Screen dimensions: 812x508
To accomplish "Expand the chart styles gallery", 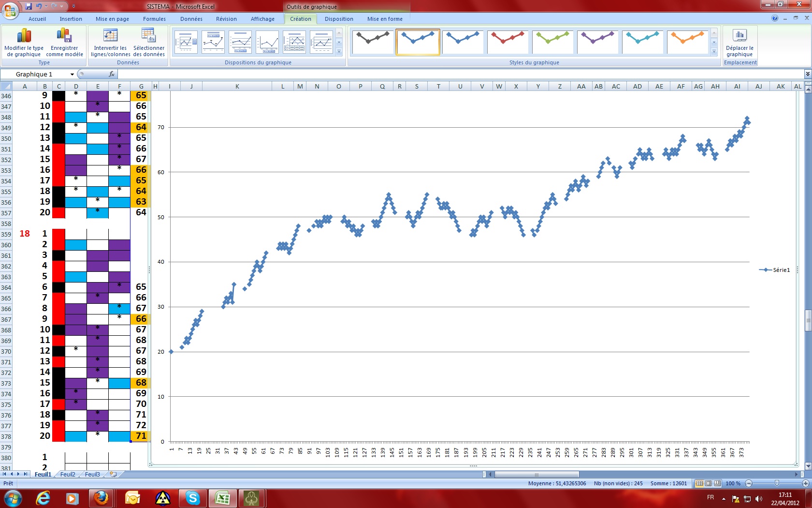I will pos(714,52).
